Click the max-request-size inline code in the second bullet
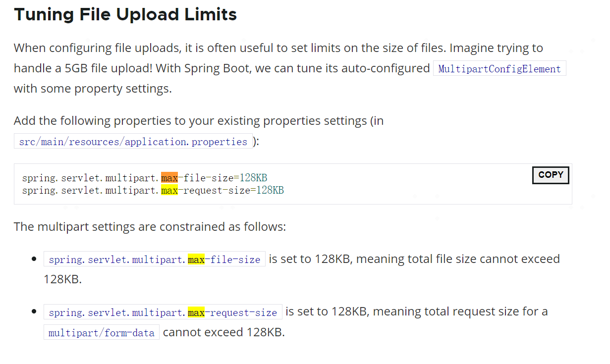Viewport: 610px width, 364px height. [163, 312]
